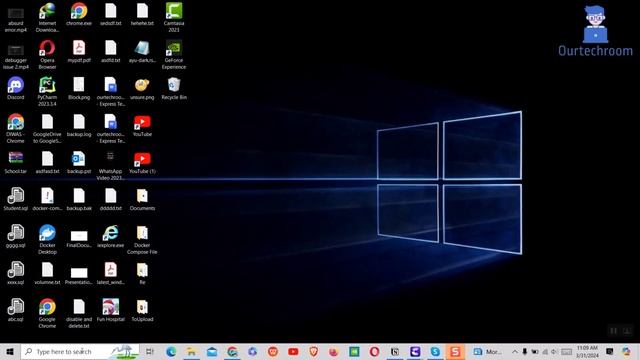Select the backup.log file
This screenshot has height=360, width=640.
pyautogui.click(x=79, y=125)
